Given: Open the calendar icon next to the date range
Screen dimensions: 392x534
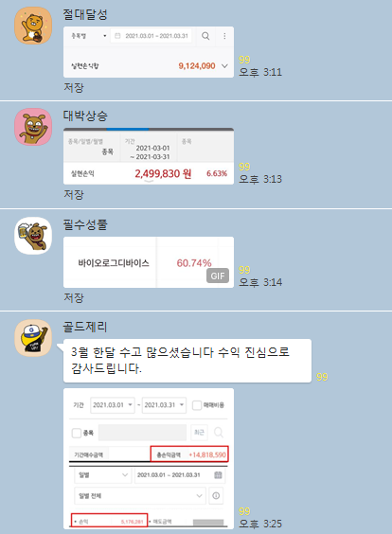Looking at the screenshot, I should tap(218, 474).
